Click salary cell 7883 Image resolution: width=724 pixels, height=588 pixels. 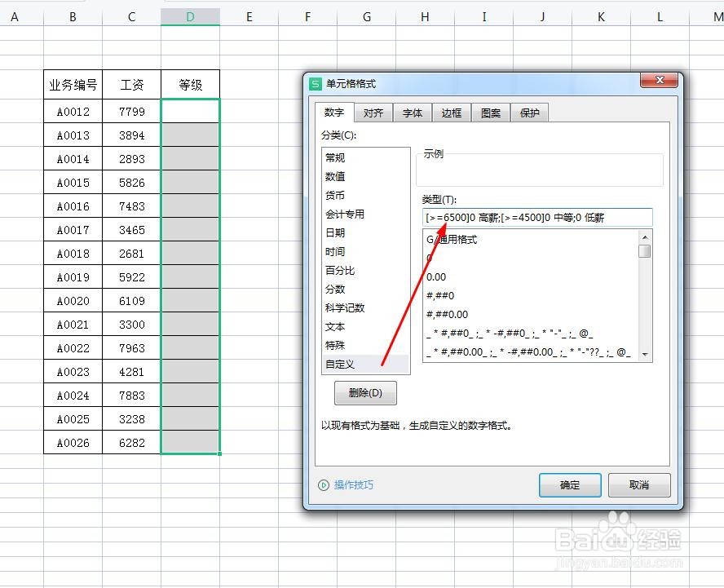coord(131,396)
